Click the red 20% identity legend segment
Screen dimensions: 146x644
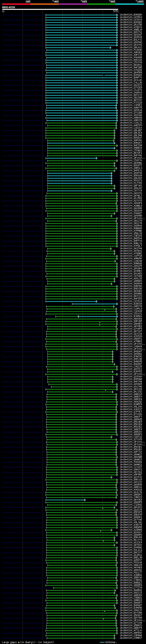pos(16,4)
